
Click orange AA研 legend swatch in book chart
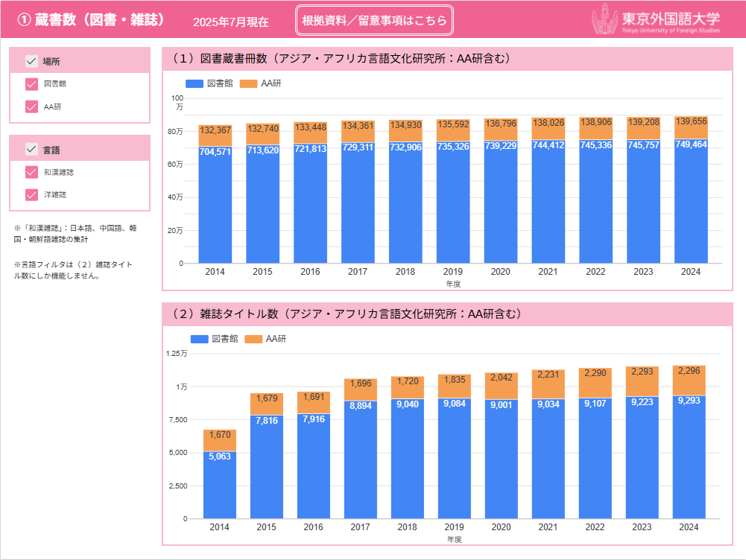pos(248,83)
